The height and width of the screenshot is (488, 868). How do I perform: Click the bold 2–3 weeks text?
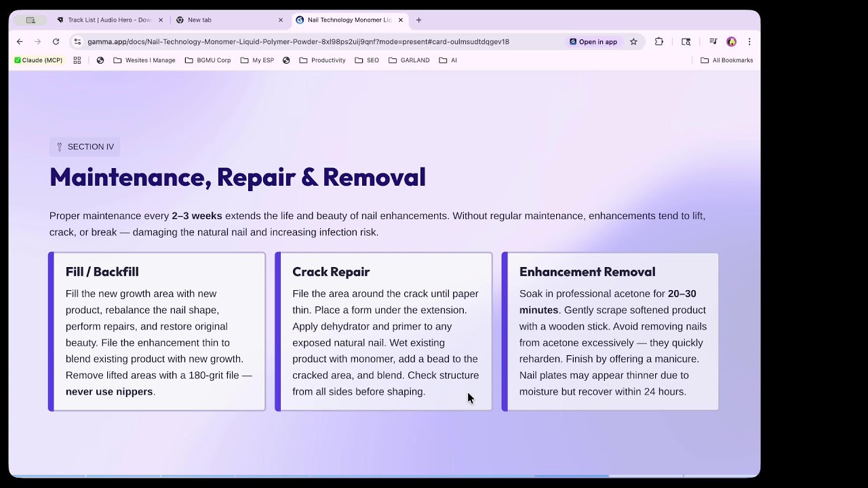pyautogui.click(x=197, y=216)
